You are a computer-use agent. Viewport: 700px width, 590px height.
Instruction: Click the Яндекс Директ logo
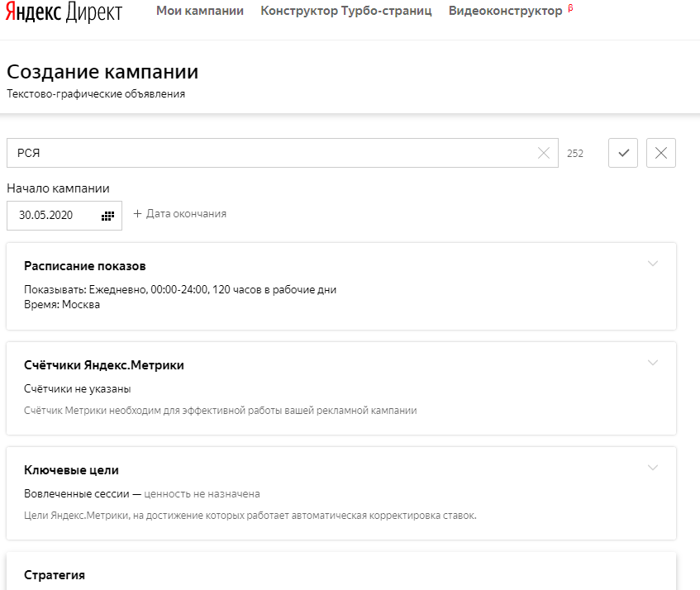point(63,12)
